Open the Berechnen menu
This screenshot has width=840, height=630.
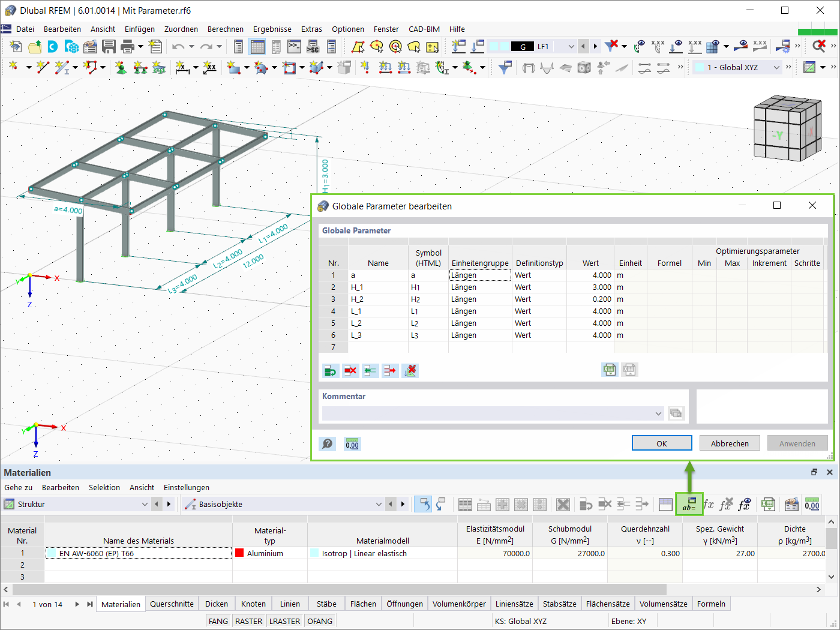pyautogui.click(x=226, y=29)
